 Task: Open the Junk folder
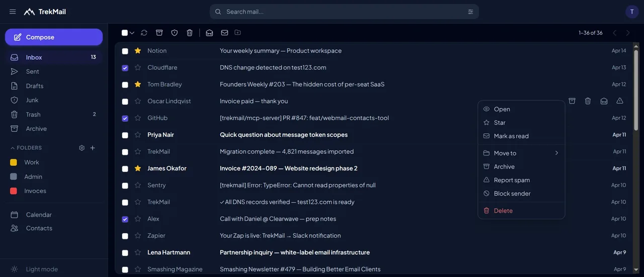click(54, 100)
